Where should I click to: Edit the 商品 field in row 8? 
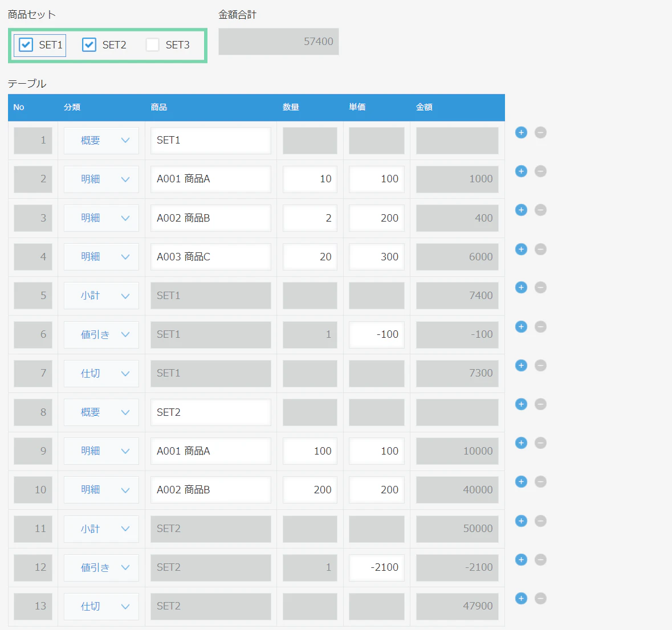click(x=210, y=412)
